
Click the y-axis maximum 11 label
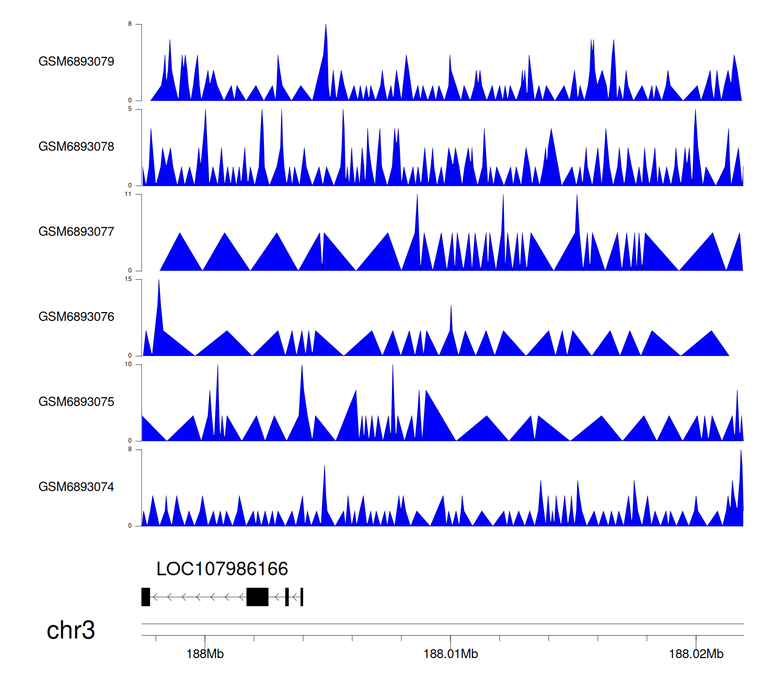(x=128, y=194)
